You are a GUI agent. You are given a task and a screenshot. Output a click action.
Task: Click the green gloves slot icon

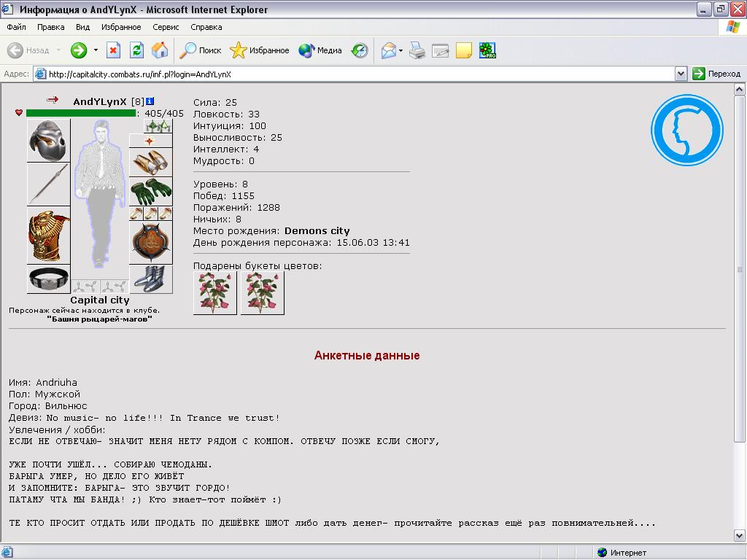click(x=151, y=192)
